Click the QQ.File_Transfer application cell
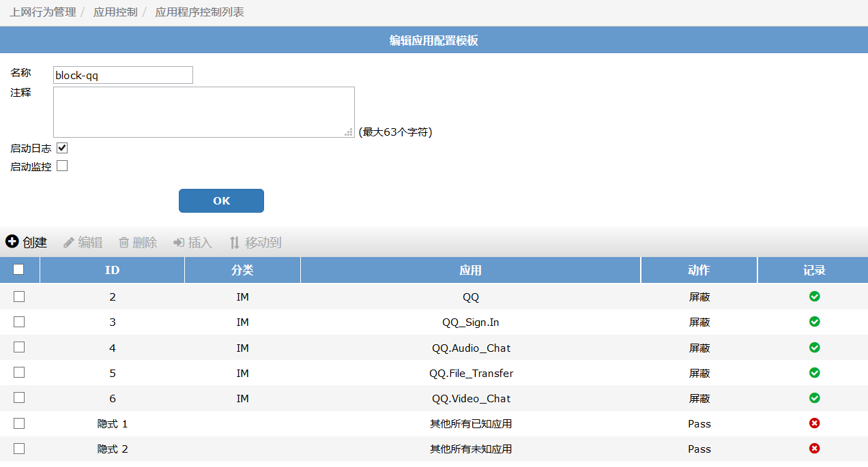 pos(471,373)
